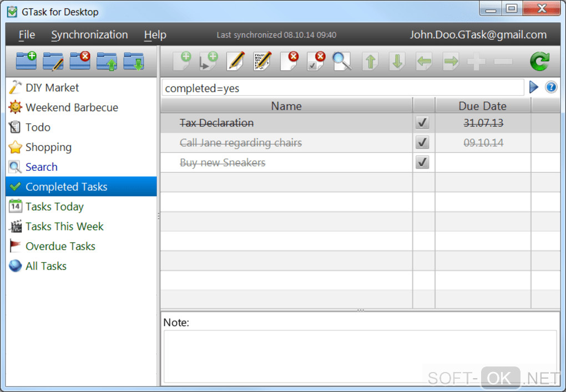Click the indent task right arrow

coord(451,62)
